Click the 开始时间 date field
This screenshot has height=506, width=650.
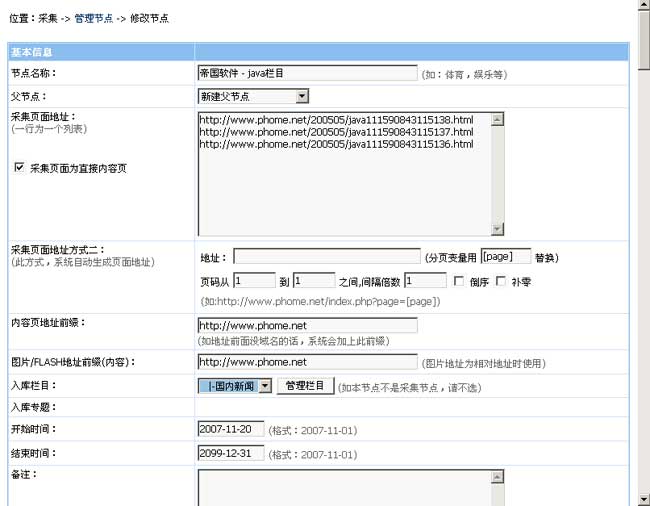(231, 429)
